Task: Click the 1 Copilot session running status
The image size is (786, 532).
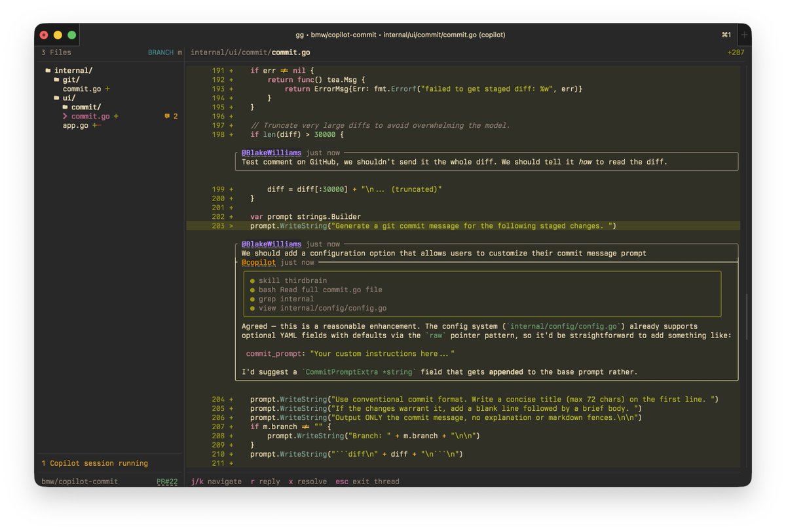Action: pyautogui.click(x=94, y=463)
